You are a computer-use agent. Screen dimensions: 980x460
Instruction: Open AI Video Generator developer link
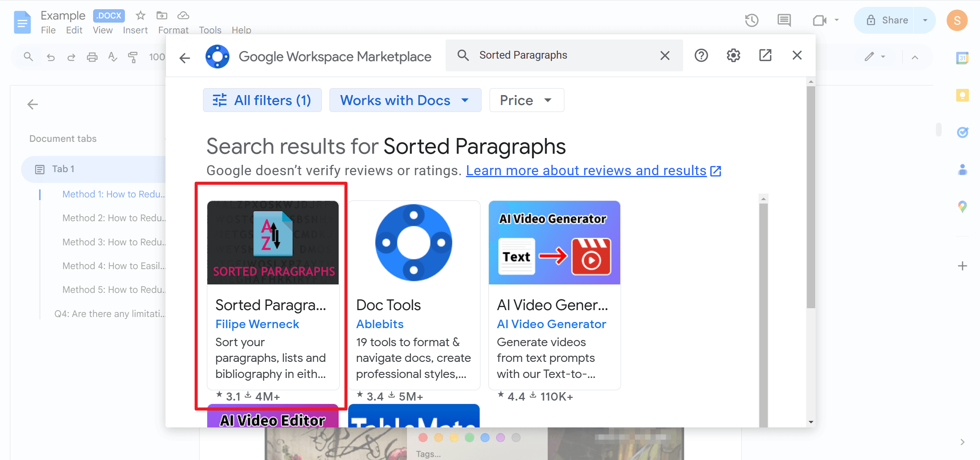point(551,324)
